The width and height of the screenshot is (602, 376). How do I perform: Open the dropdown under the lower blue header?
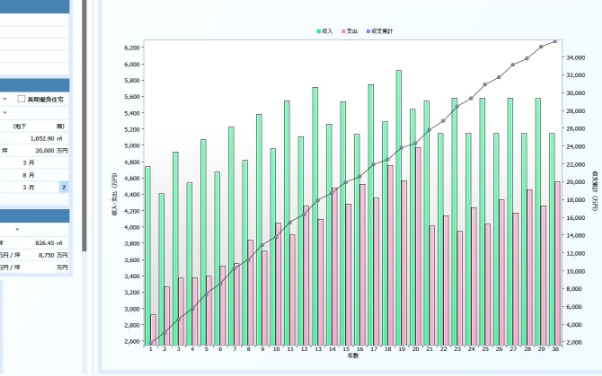click(17, 229)
